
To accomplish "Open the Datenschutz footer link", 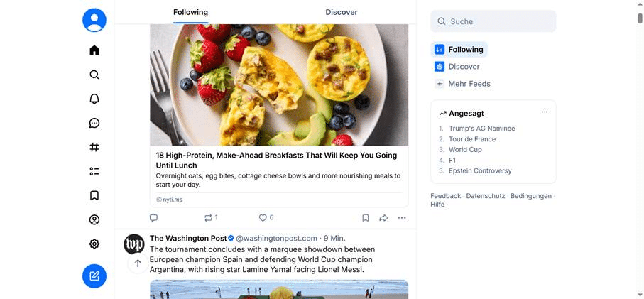I will point(486,196).
